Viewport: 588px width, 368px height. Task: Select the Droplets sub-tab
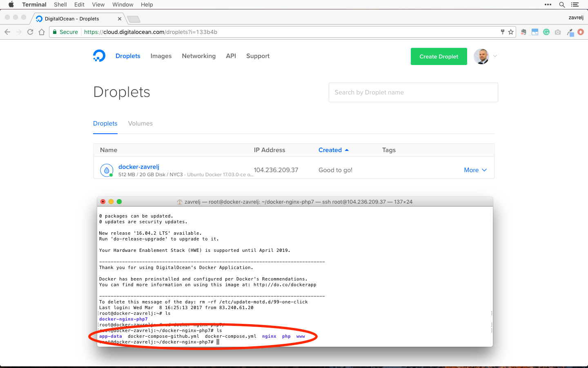(x=105, y=123)
